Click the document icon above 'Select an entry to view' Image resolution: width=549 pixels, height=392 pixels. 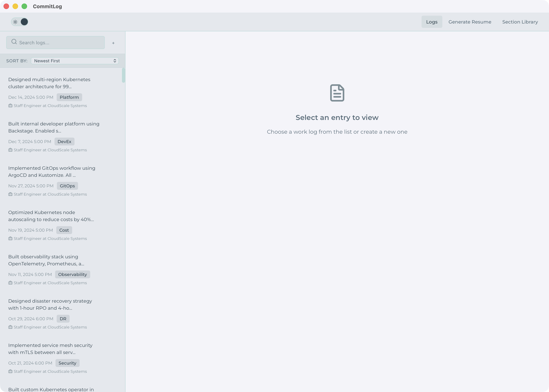point(337,93)
